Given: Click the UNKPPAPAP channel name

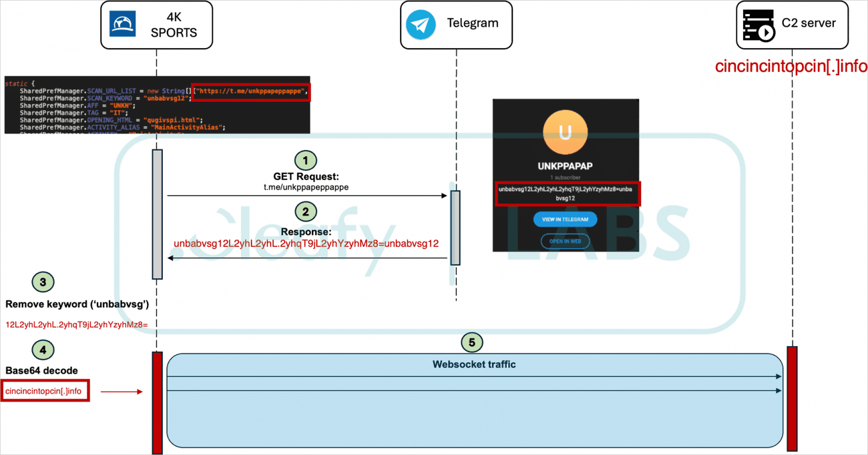Looking at the screenshot, I should pos(566,167).
